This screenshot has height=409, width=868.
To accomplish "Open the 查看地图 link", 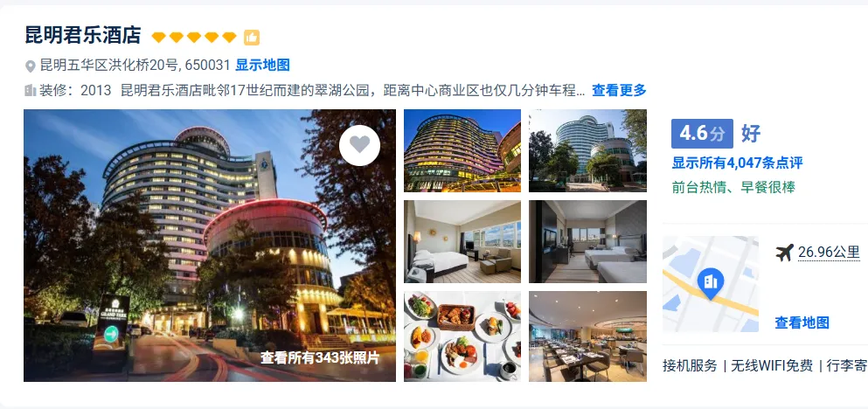I will click(802, 322).
